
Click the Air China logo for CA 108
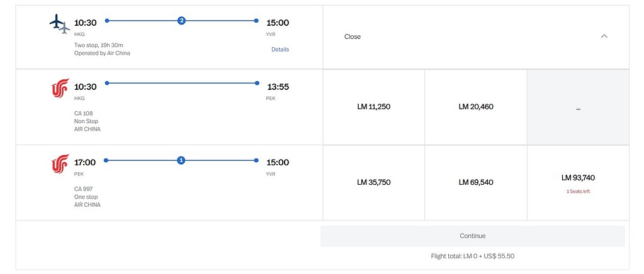[x=60, y=89]
